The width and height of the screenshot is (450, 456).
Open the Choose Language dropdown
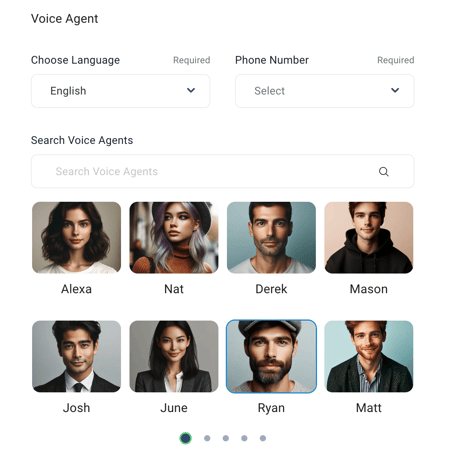point(120,91)
